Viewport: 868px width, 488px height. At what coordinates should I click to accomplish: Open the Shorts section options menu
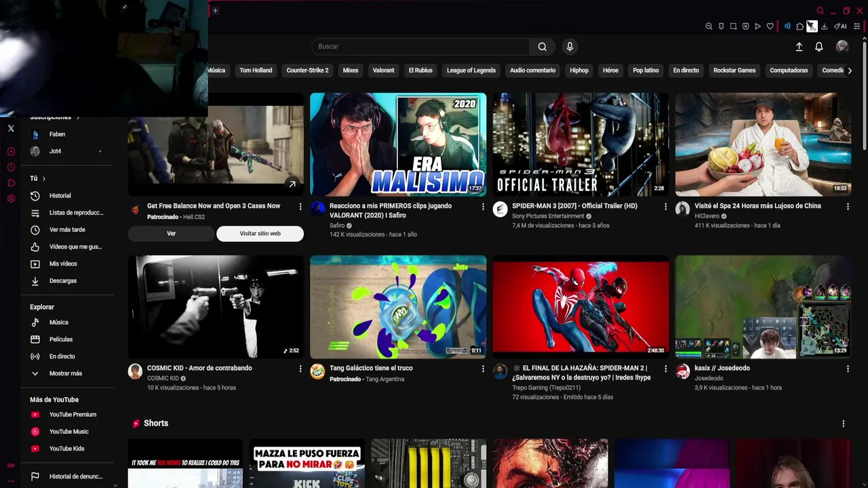(844, 424)
